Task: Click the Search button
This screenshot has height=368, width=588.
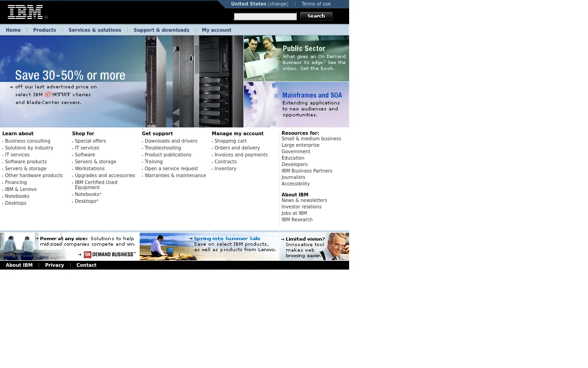Action: tap(316, 16)
